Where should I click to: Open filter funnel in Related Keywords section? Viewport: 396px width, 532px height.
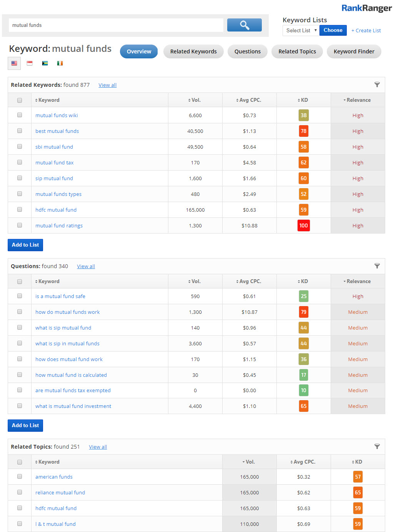pos(377,85)
